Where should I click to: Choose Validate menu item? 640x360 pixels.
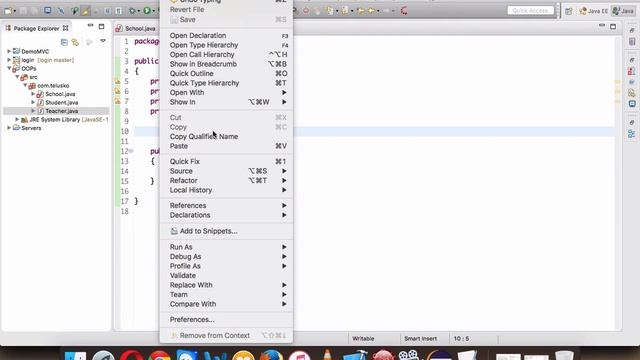(x=226, y=276)
